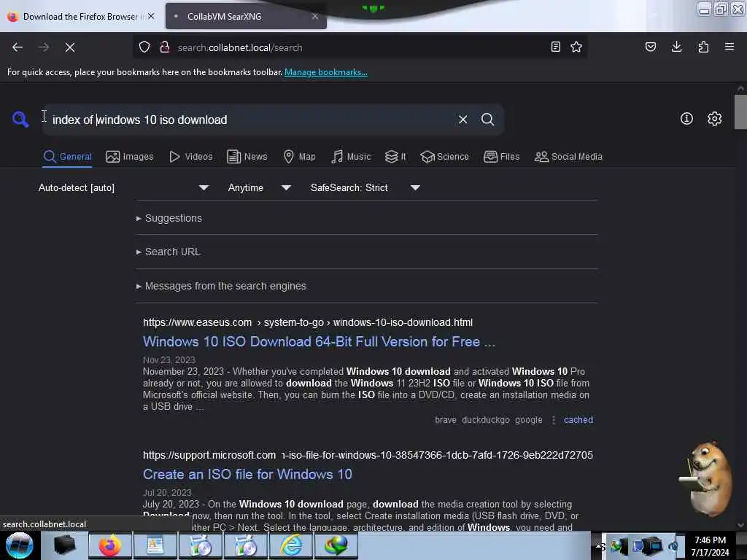Open Pocket save icon
Viewport: 747px width, 560px height.
tap(650, 47)
